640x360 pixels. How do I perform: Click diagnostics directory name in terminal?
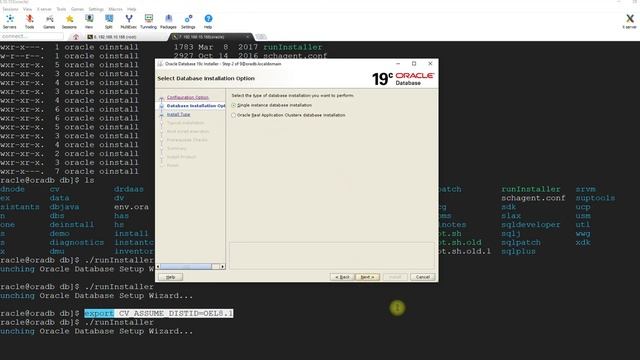coord(77,242)
